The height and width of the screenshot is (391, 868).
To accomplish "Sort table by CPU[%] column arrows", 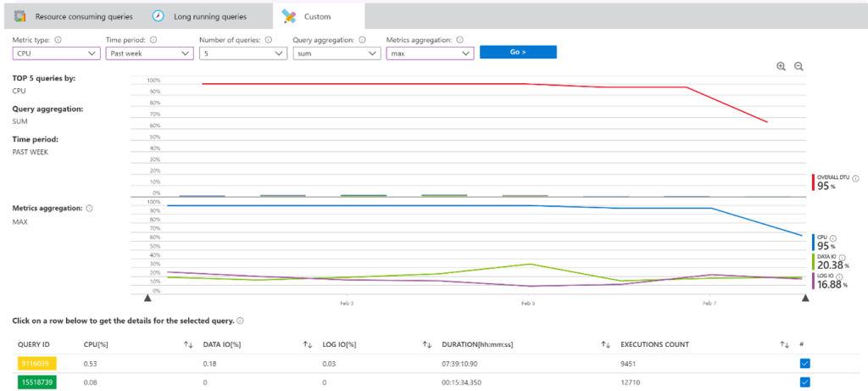I will pos(188,344).
